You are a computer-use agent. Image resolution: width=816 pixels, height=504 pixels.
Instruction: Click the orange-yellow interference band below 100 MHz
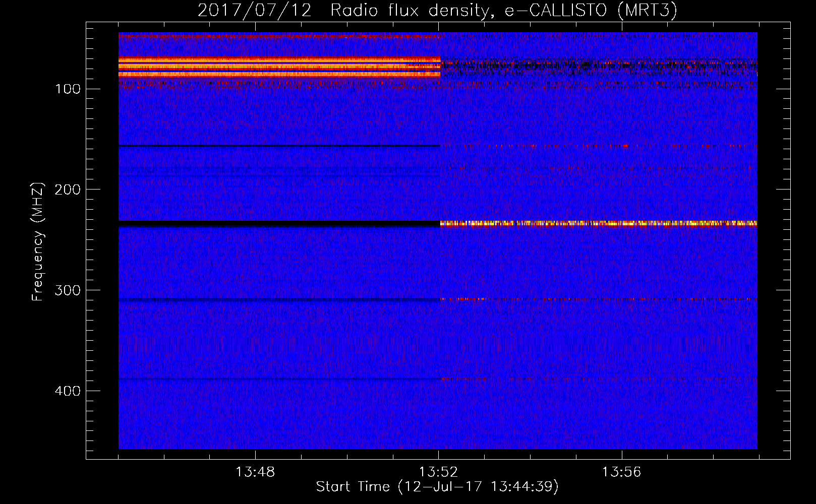[279, 67]
